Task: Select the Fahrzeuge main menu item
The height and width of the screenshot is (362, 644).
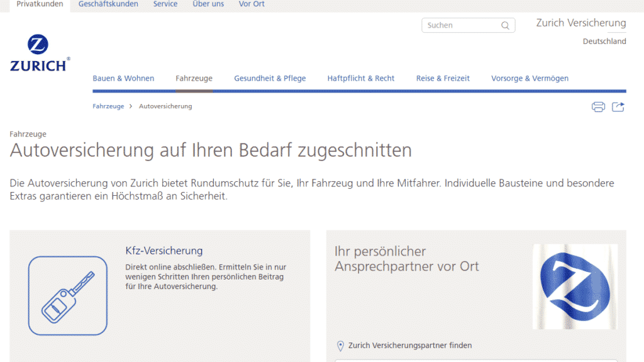Action: click(x=194, y=78)
